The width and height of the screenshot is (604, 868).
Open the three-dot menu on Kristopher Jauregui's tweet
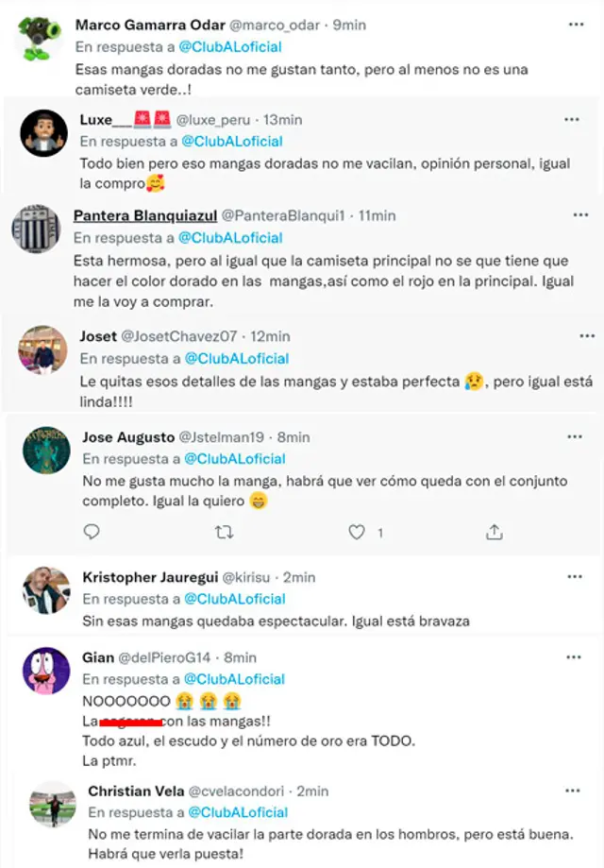click(x=575, y=577)
